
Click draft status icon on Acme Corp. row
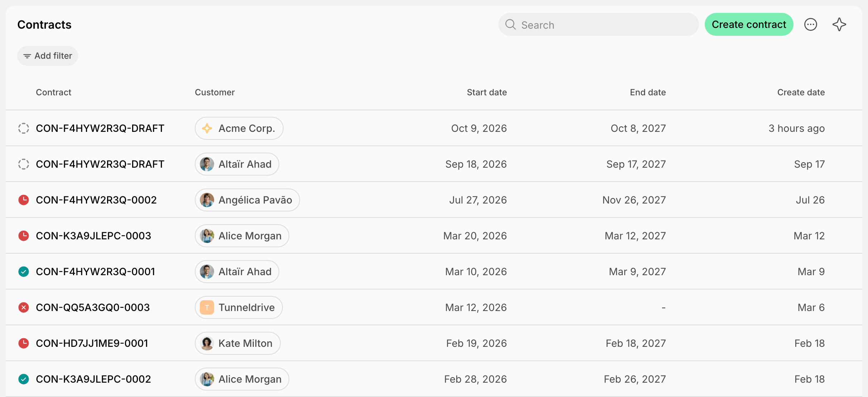tap(24, 128)
